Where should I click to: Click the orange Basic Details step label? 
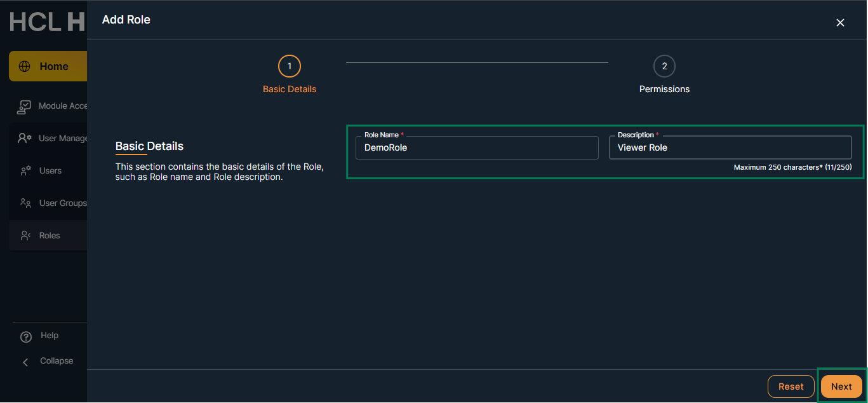click(x=290, y=89)
